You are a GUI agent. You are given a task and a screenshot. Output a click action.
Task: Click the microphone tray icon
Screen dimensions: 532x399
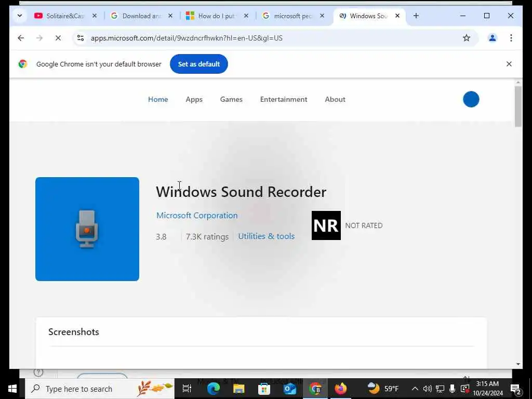coord(452,389)
